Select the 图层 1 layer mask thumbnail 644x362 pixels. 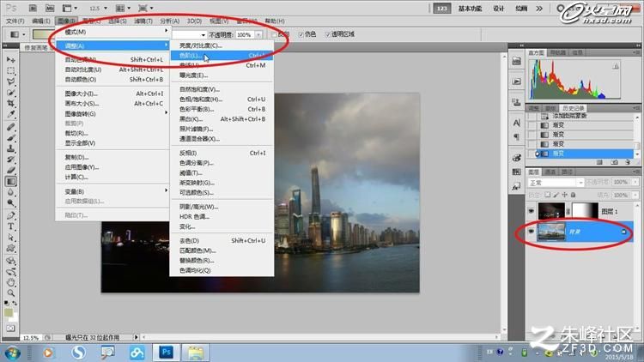pyautogui.click(x=585, y=211)
